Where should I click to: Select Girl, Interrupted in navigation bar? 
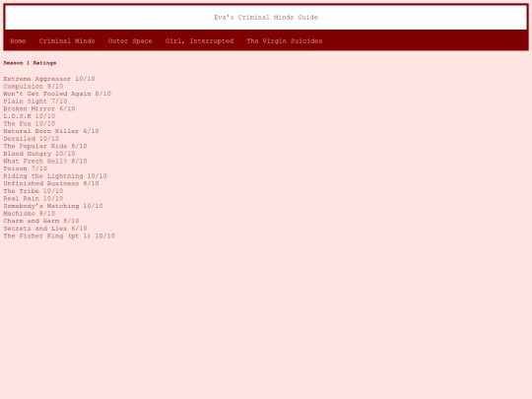(x=199, y=41)
